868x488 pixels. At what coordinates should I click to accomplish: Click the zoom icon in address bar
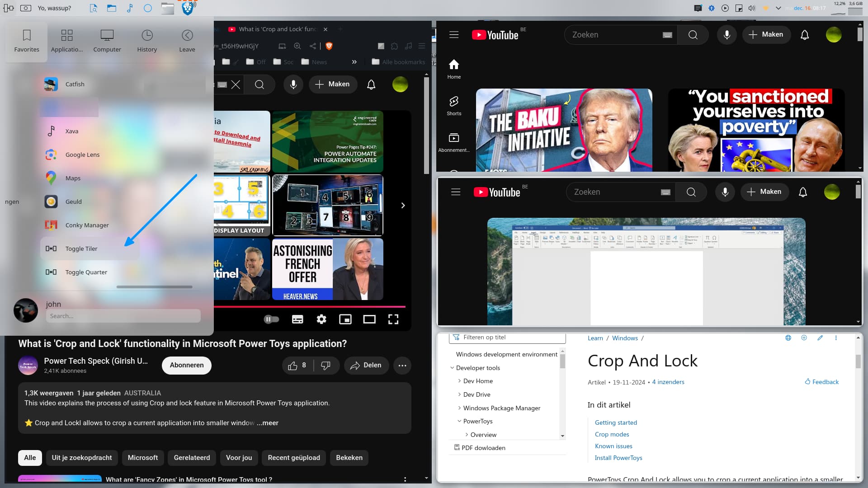[x=297, y=46]
